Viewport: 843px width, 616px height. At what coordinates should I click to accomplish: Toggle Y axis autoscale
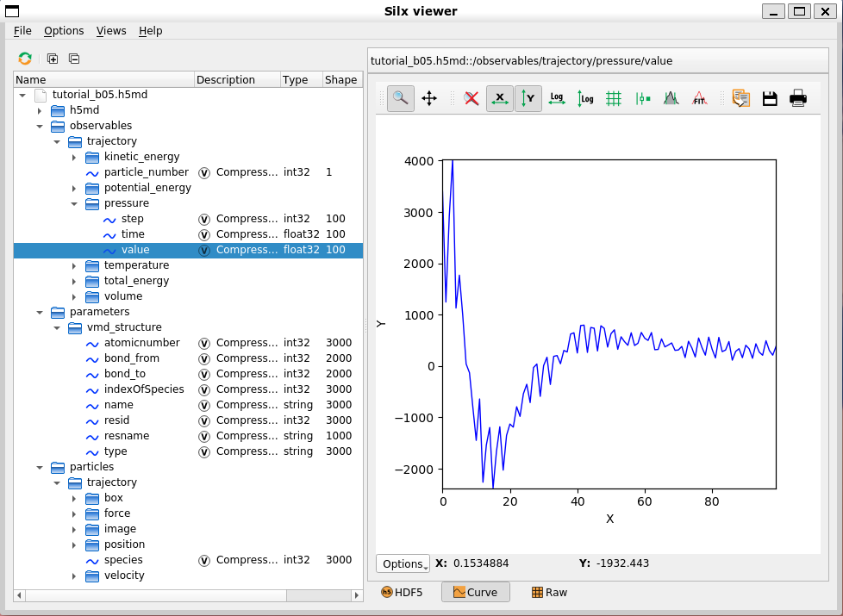[528, 99]
